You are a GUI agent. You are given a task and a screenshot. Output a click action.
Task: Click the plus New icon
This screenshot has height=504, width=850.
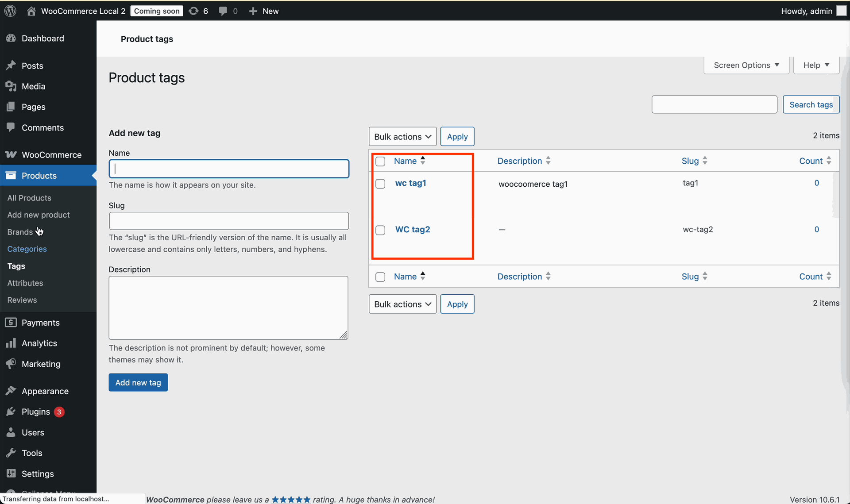253,11
